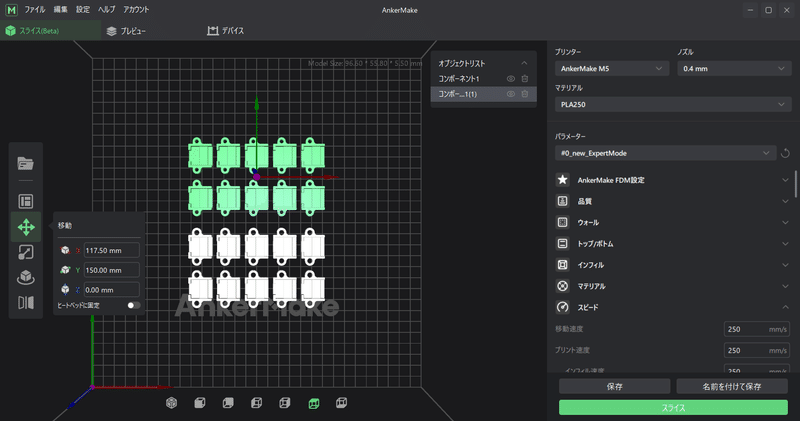Choose the last view cube icon
This screenshot has height=421, width=800.
[x=341, y=403]
